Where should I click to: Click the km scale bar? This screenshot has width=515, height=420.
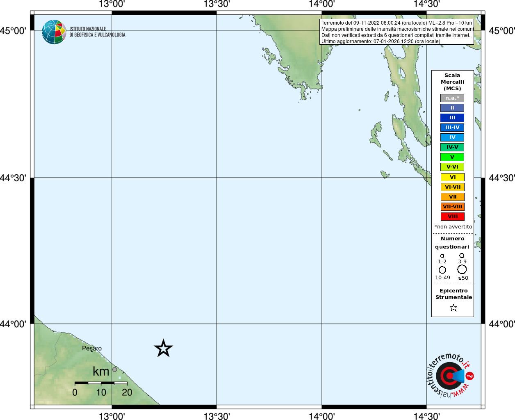point(101,383)
